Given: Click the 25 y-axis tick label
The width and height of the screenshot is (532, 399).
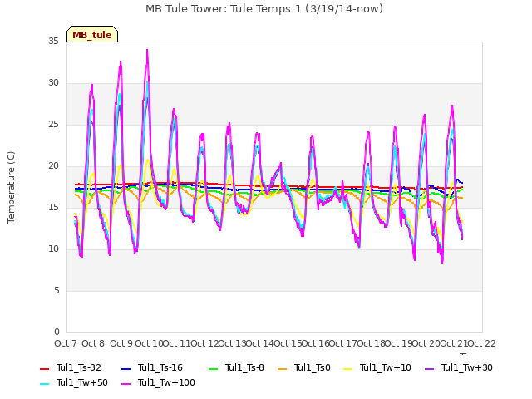Looking at the screenshot, I should pyautogui.click(x=53, y=125).
